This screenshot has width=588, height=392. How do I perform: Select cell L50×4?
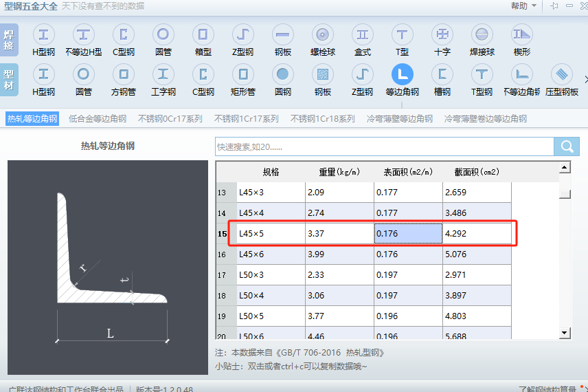point(271,296)
